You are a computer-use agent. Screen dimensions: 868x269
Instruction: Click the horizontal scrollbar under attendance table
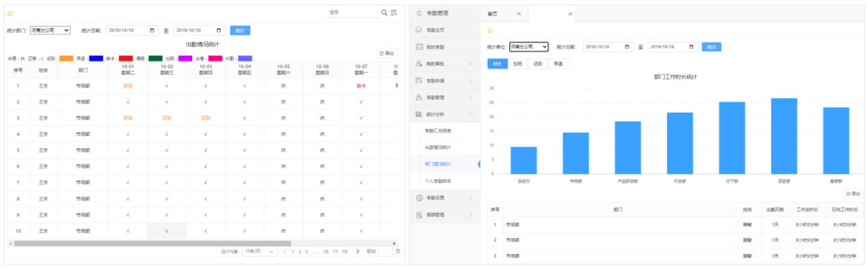click(x=152, y=243)
